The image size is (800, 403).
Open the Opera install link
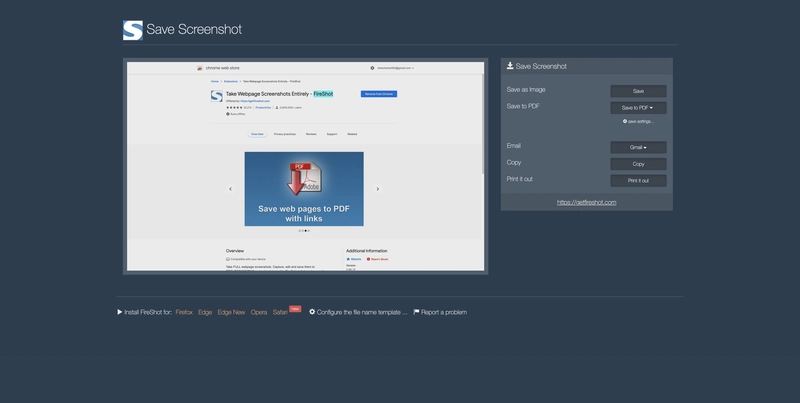coord(259,312)
